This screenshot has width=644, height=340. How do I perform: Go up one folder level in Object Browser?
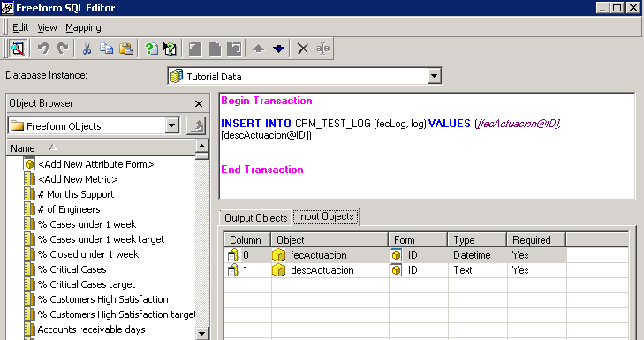click(196, 125)
